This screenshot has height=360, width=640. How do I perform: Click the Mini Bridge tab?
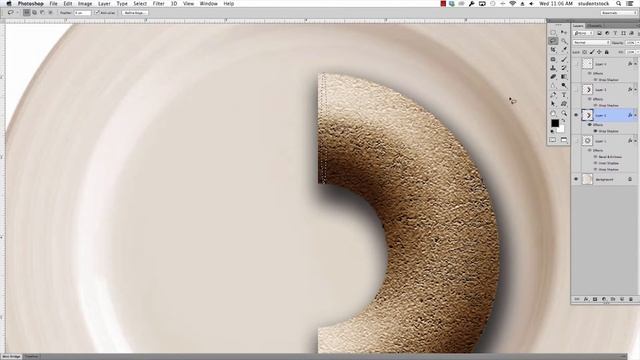pyautogui.click(x=12, y=357)
